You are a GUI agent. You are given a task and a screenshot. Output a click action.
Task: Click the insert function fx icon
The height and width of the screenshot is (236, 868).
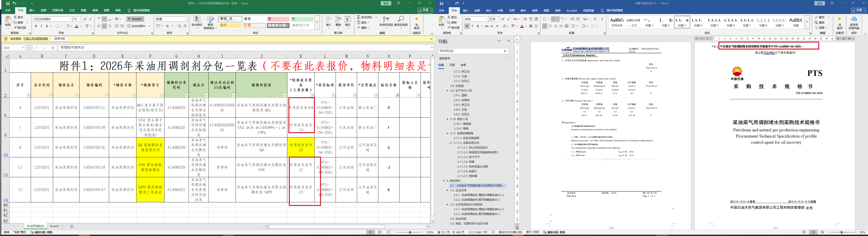[53, 47]
